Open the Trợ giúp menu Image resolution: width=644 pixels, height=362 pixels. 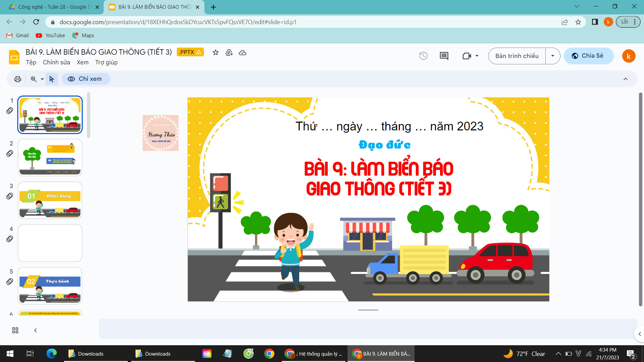tap(106, 62)
